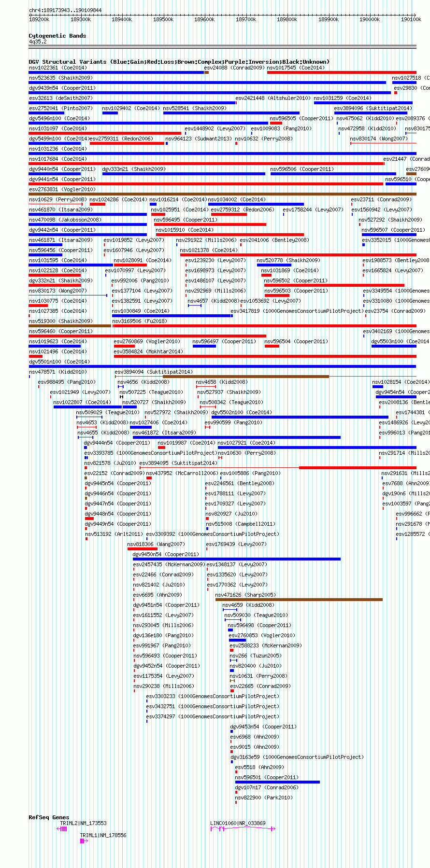Select variant dgv107n17 (Conrad2006)
This screenshot has height=868, width=430.
coord(267,787)
